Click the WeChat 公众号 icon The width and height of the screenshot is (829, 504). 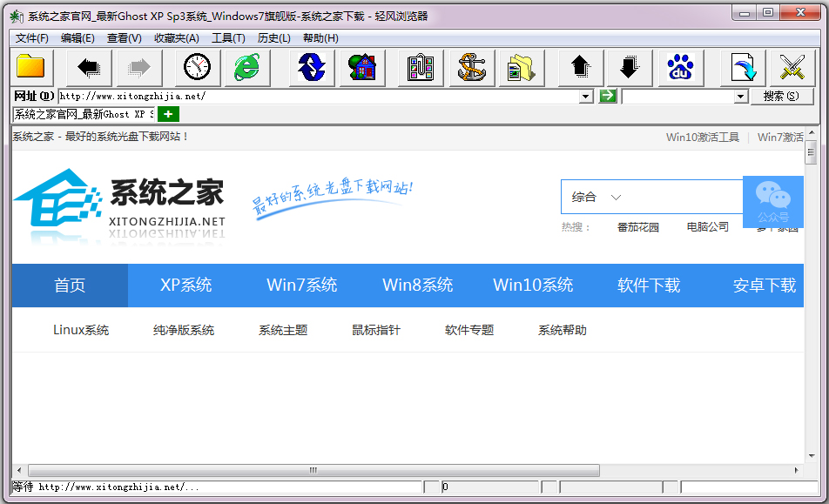(x=773, y=202)
